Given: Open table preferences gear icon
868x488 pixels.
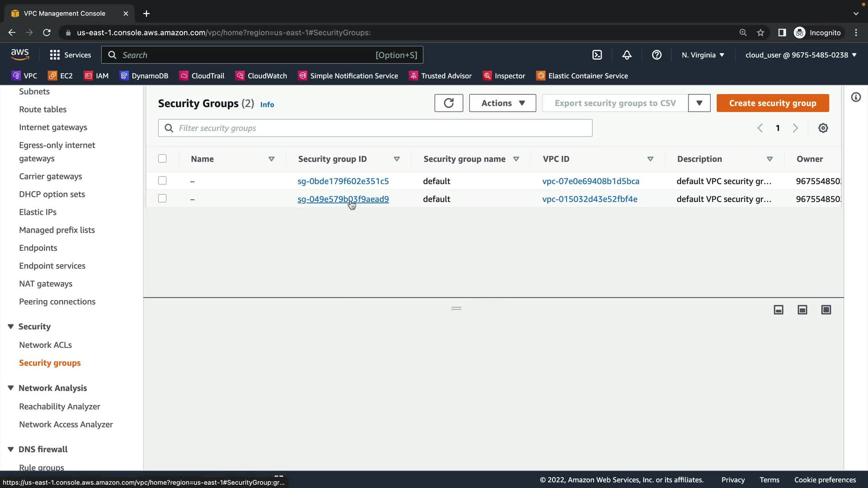Looking at the screenshot, I should (823, 128).
